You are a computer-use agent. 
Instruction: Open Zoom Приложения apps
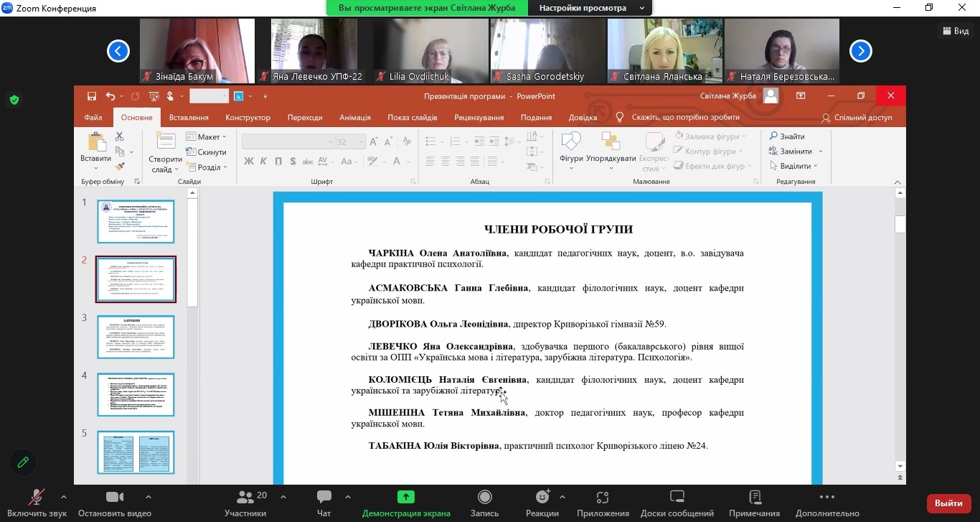click(603, 503)
